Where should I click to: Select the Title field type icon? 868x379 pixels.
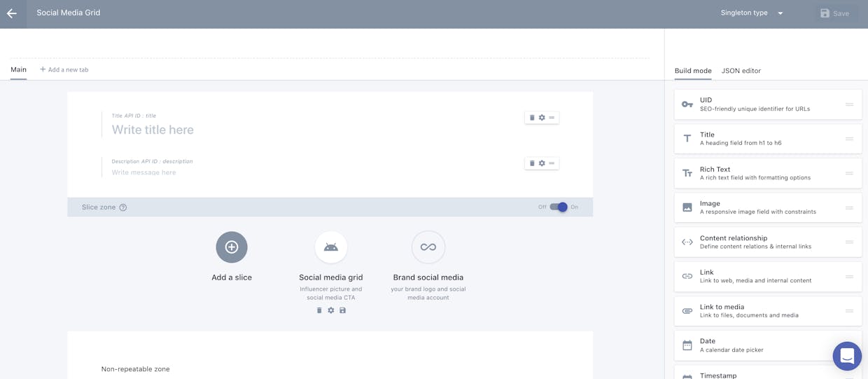click(687, 139)
